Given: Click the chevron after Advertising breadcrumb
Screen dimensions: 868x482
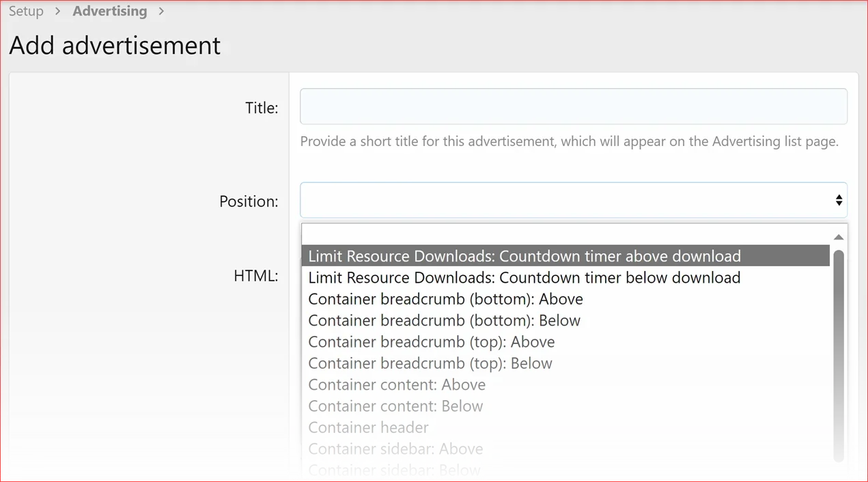Looking at the screenshot, I should pos(161,11).
